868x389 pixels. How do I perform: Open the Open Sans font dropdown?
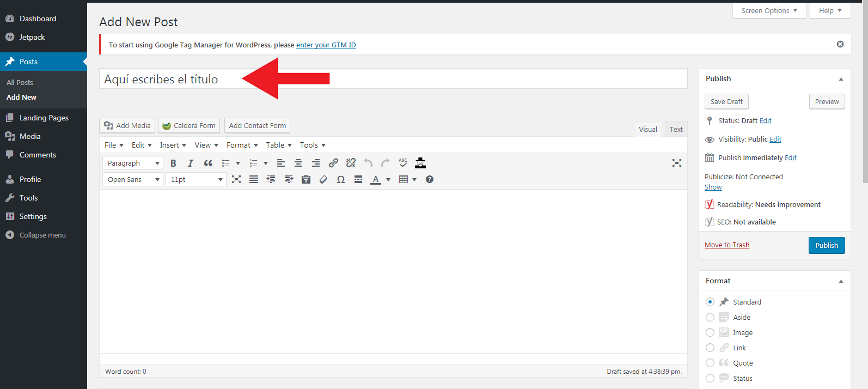point(133,179)
